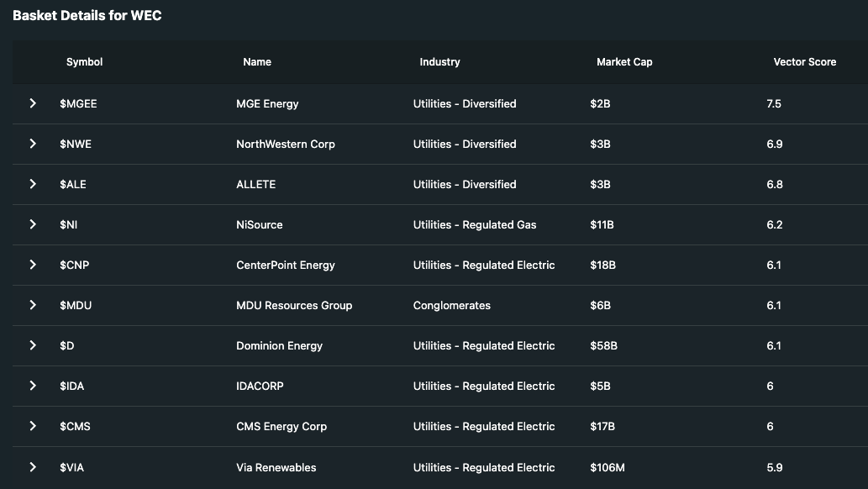
Task: Expand the $NWE row chevron
Action: [x=33, y=144]
